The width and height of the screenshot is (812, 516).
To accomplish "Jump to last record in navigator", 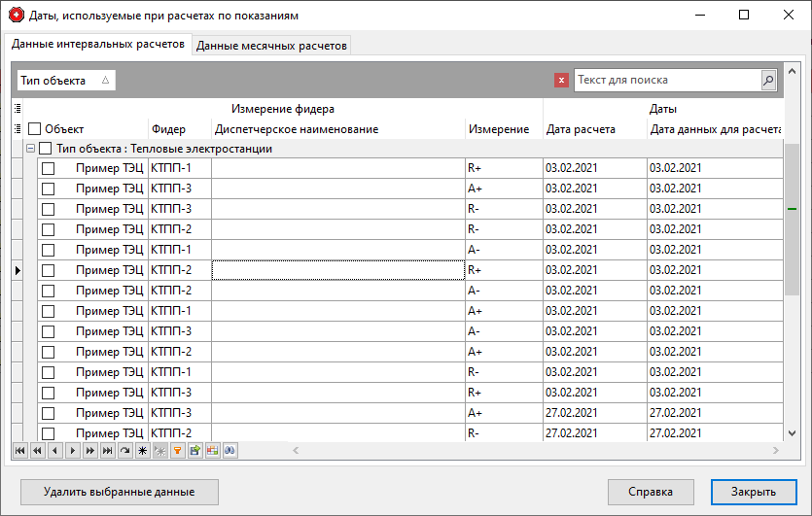I will point(107,451).
